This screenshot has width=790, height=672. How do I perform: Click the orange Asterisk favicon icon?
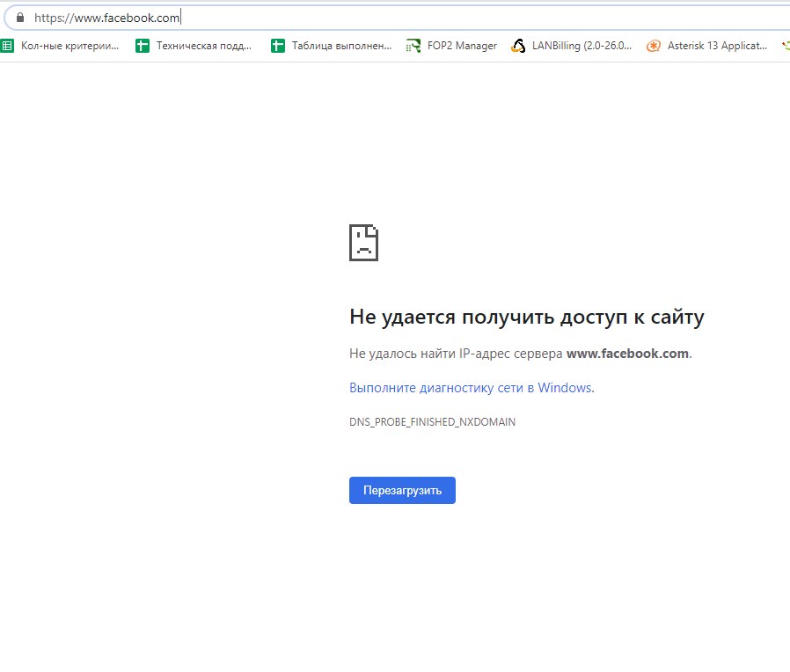coord(654,47)
